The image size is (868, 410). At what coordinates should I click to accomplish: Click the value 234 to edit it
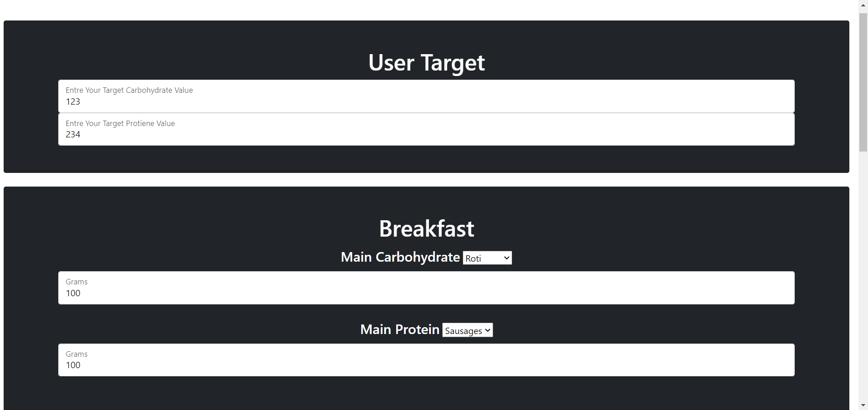click(x=73, y=134)
